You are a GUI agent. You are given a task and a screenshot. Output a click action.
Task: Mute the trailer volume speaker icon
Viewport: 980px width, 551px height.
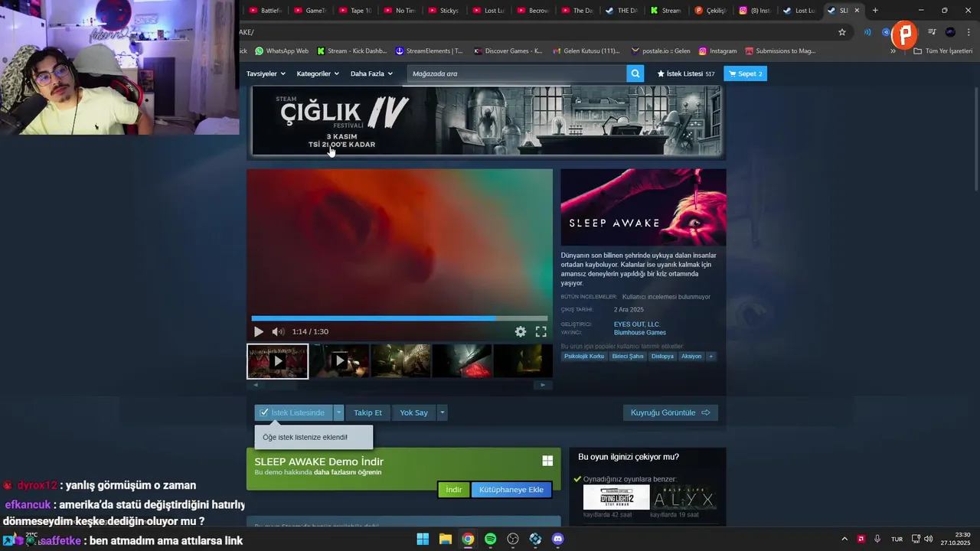tap(278, 331)
